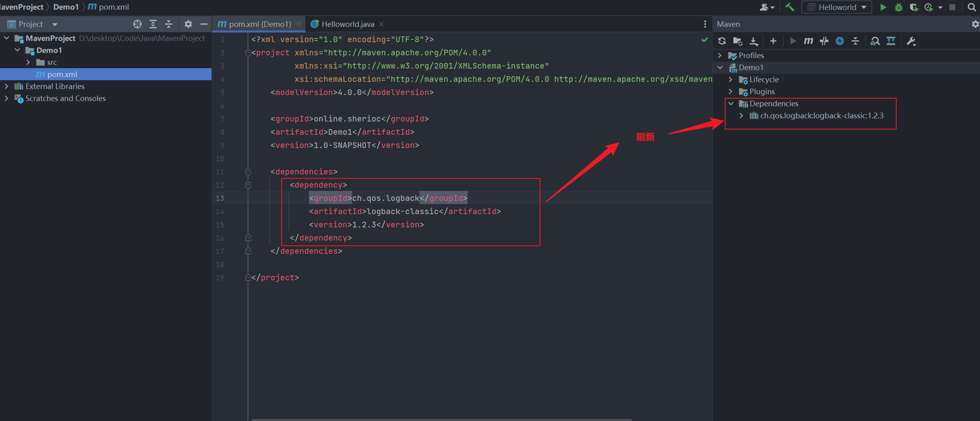Viewport: 980px width, 421px height.
Task: Run the Helloworld configuration
Action: pyautogui.click(x=883, y=7)
